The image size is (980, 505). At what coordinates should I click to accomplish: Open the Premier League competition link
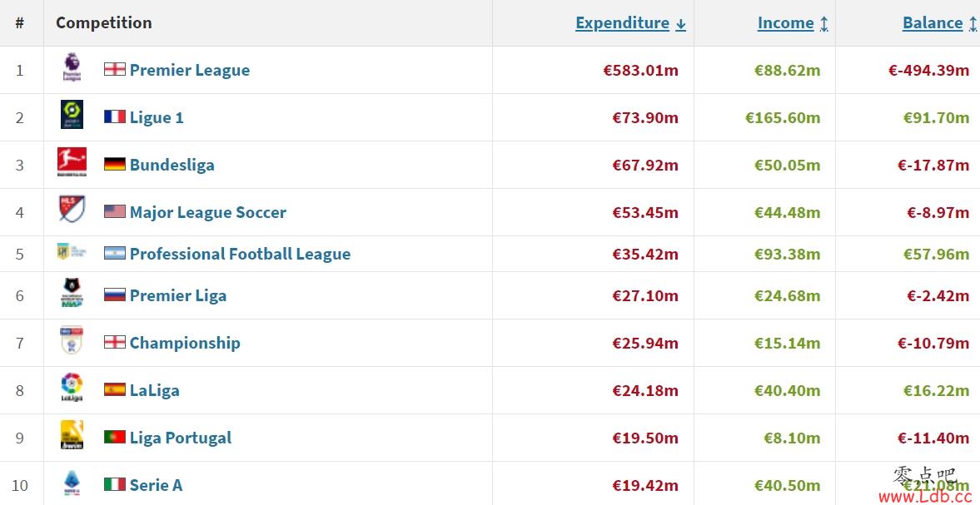coord(190,70)
